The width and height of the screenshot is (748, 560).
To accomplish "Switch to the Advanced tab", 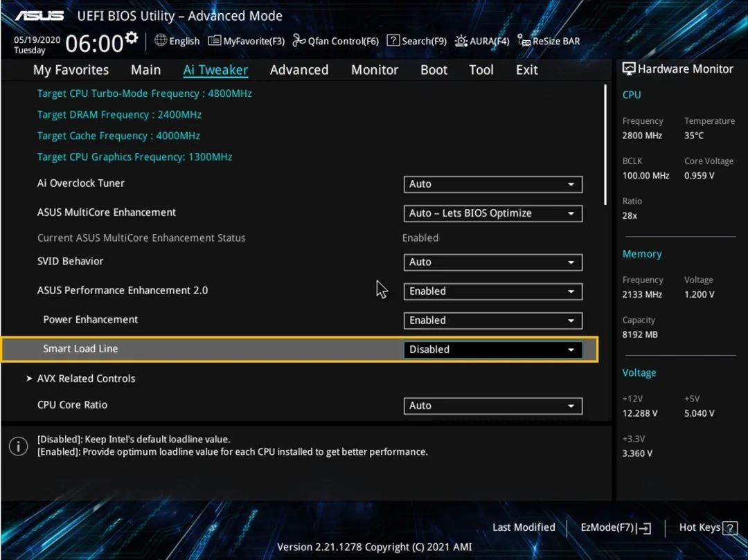I will (x=299, y=70).
